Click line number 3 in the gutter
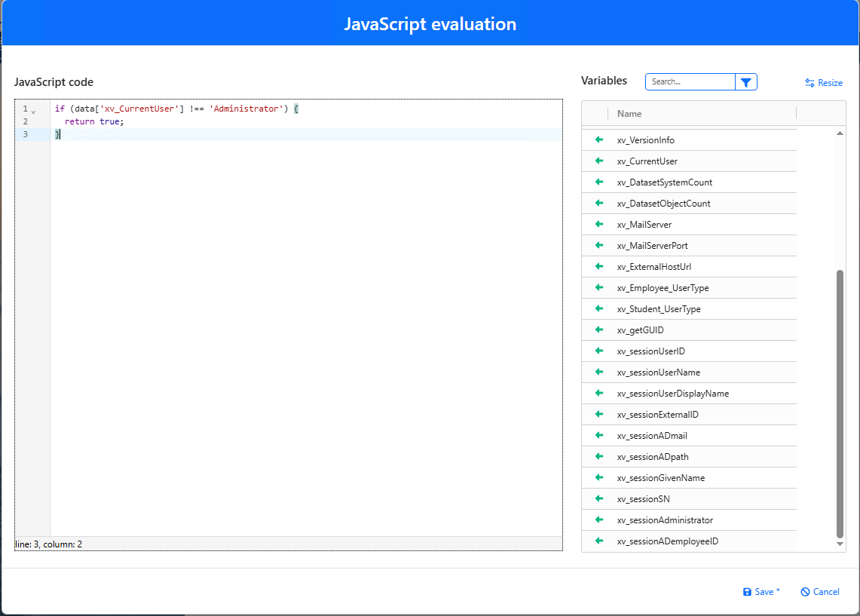Viewport: 860px width, 616px height. (x=25, y=134)
